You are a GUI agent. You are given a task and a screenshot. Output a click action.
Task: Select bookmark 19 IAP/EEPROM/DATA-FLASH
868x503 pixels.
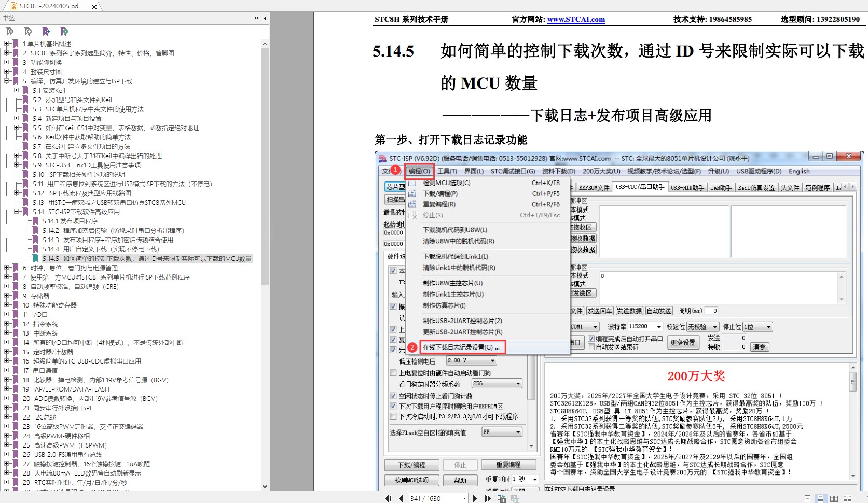(x=66, y=389)
